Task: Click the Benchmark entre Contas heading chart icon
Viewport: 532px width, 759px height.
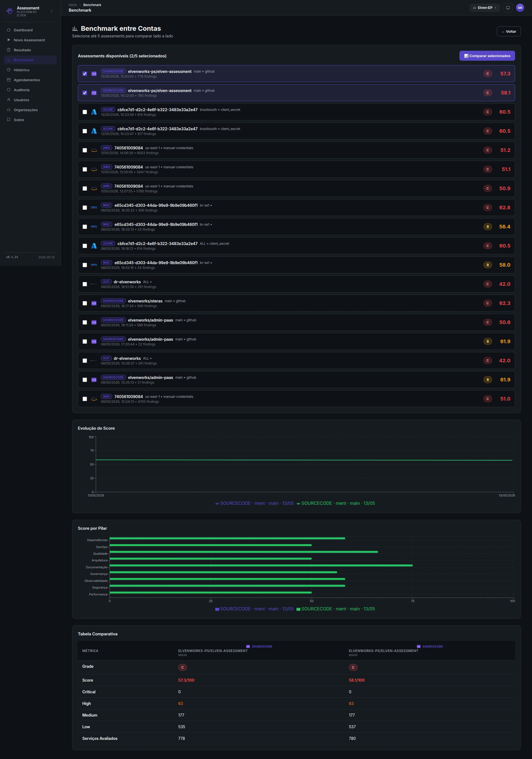Action: tap(75, 29)
